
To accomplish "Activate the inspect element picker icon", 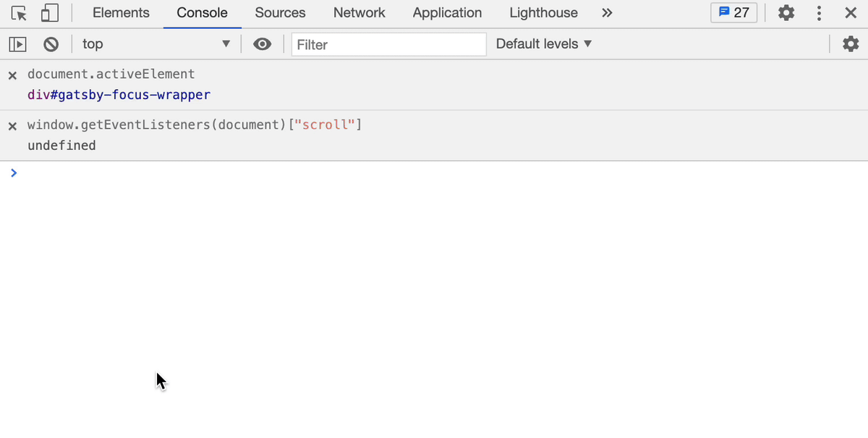I will 20,13.
